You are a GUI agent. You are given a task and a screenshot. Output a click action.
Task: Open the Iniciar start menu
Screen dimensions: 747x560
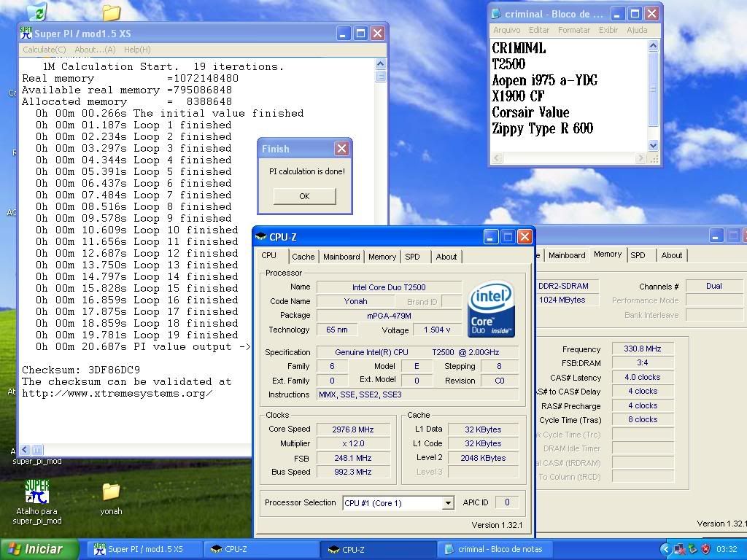tap(39, 549)
